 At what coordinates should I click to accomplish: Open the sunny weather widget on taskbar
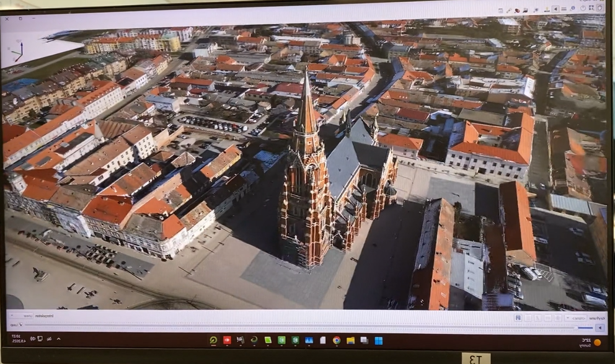coord(590,342)
